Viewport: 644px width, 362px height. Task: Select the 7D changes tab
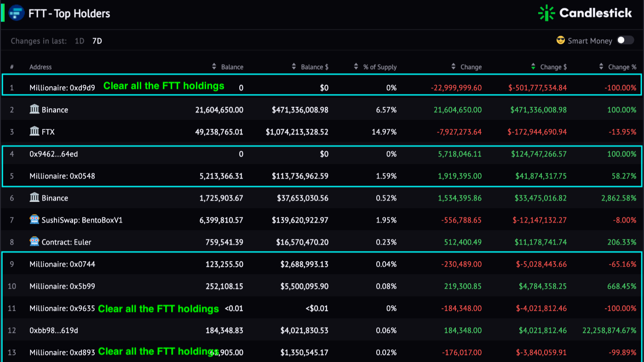click(97, 41)
